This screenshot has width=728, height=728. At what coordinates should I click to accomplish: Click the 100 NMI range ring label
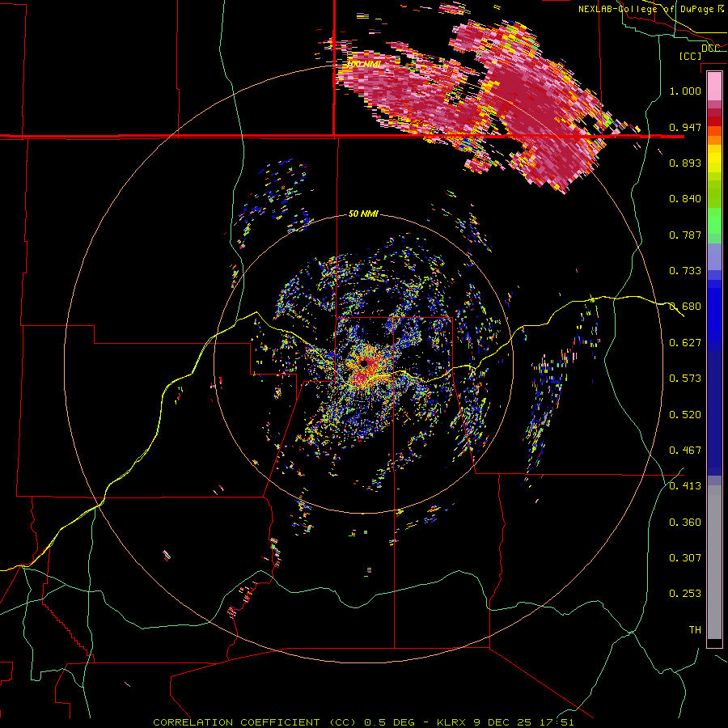[363, 64]
